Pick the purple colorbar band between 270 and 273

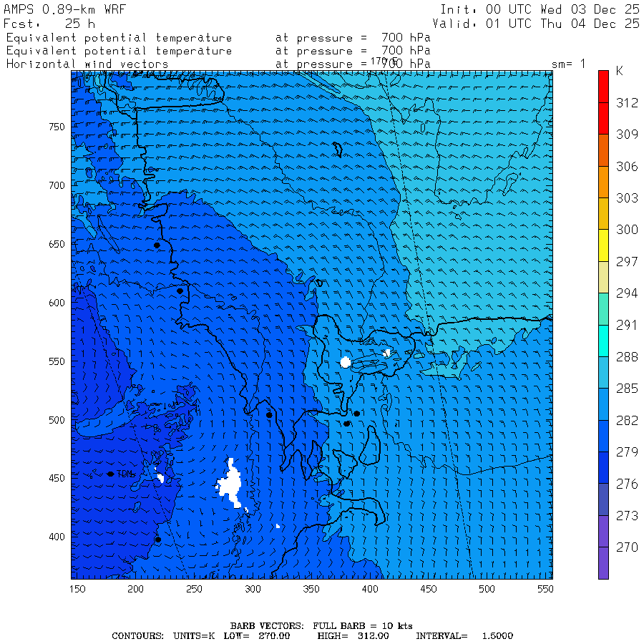(603, 531)
